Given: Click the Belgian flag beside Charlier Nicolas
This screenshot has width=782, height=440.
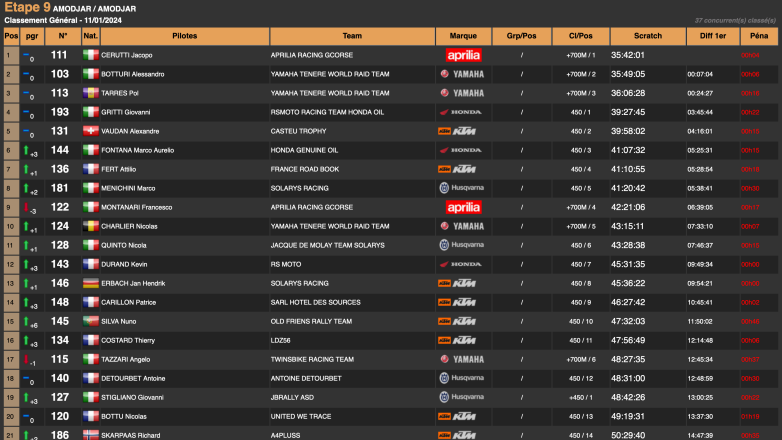Looking at the screenshot, I should coord(91,226).
